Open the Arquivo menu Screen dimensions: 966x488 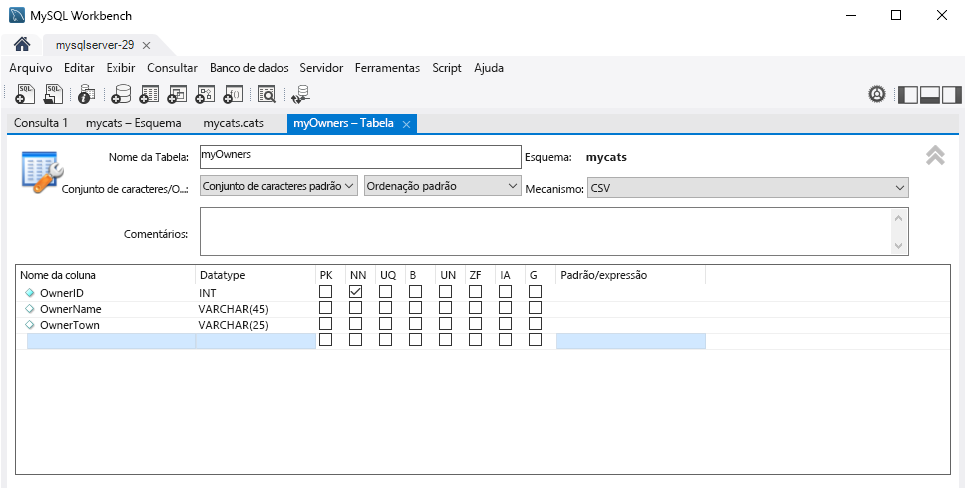[31, 68]
